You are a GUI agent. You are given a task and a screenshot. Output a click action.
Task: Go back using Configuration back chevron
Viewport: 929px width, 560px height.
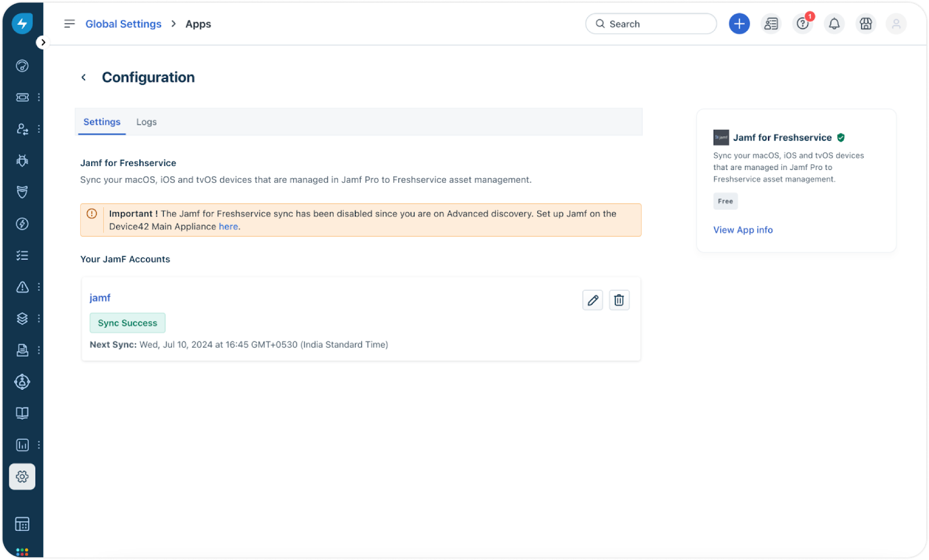tap(84, 77)
